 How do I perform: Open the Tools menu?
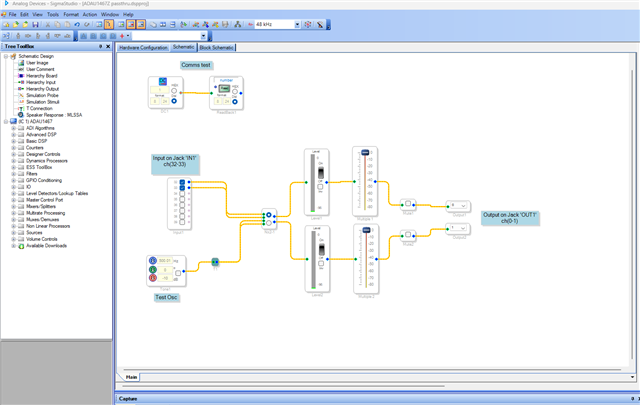point(53,14)
